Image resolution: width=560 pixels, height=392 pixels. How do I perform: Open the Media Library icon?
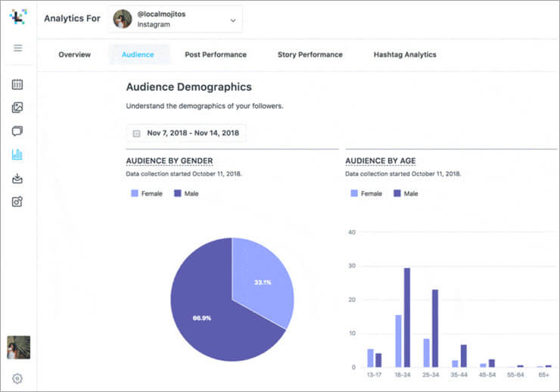tap(17, 107)
